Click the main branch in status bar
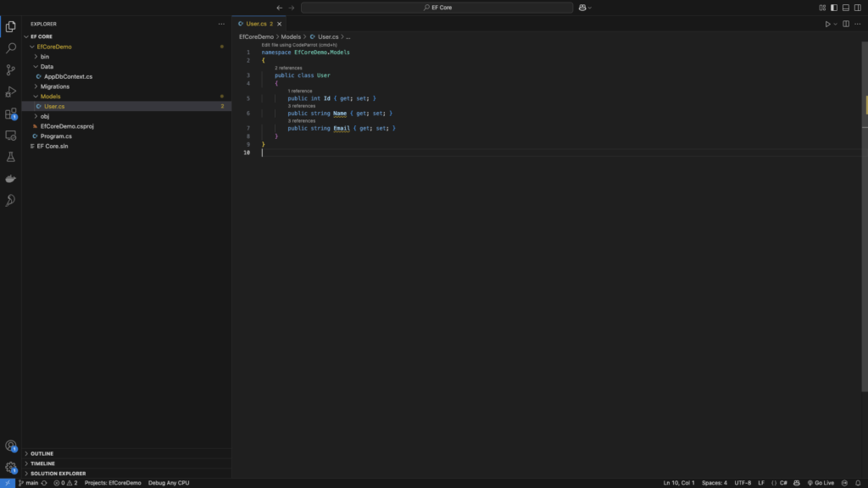 pyautogui.click(x=29, y=483)
